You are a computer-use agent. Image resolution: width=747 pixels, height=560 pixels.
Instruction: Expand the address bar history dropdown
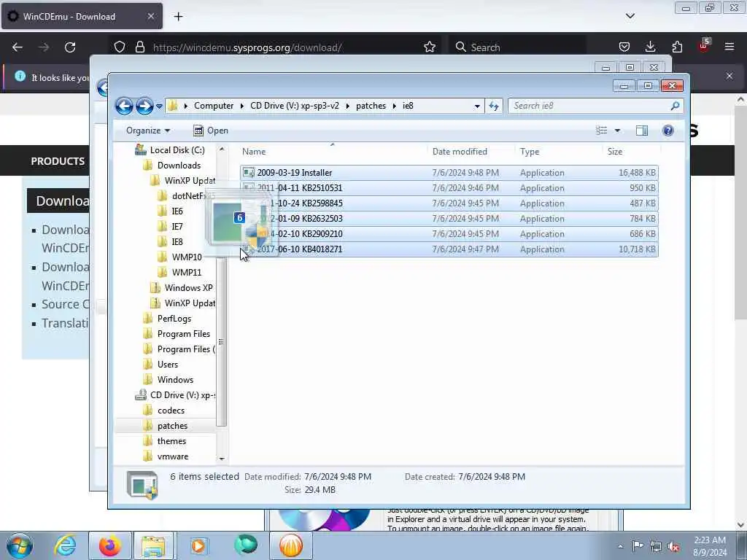477,106
